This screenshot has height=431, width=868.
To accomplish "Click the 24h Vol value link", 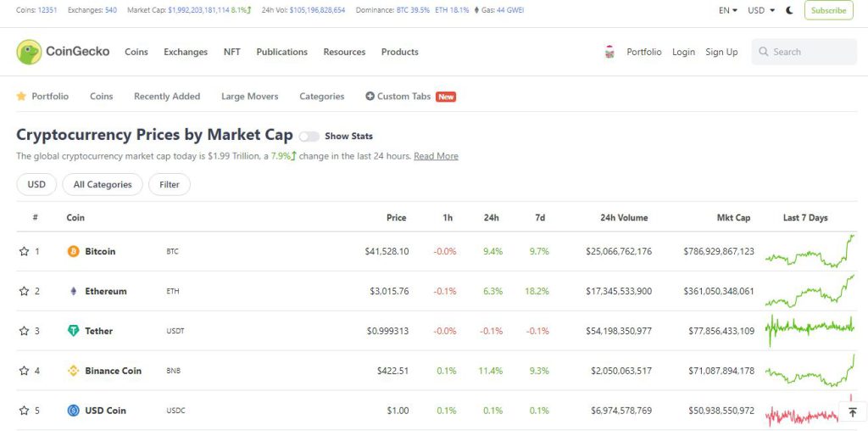I will pos(317,10).
